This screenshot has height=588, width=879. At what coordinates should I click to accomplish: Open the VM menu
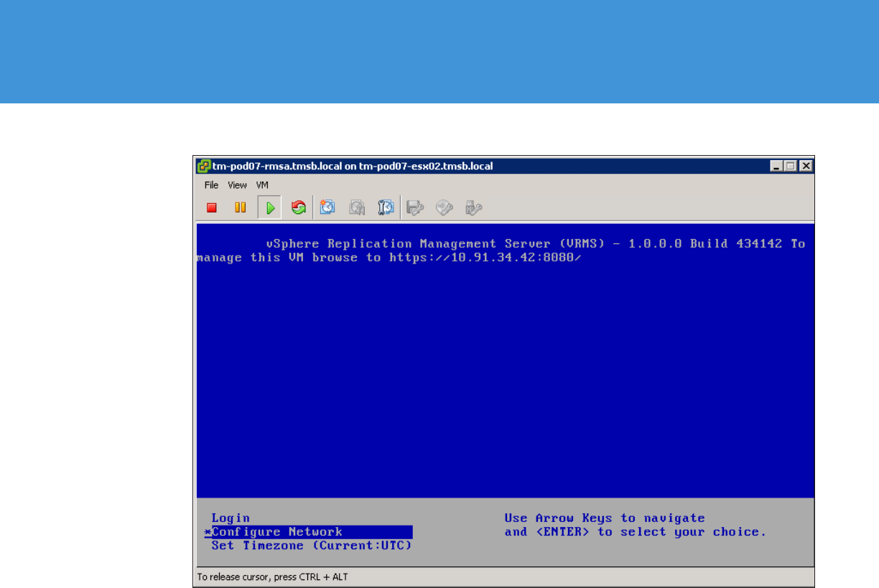point(262,185)
